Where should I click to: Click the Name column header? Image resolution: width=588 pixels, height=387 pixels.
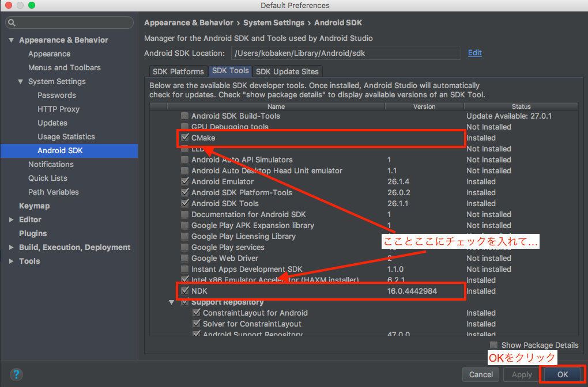pos(276,107)
